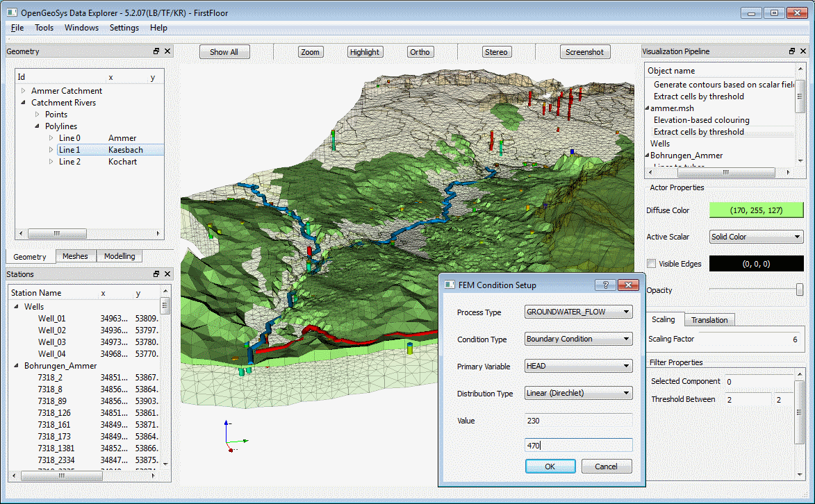Screen dimensions: 815x504
Task: Float the Geometry panel using its undock icon
Action: 156,51
